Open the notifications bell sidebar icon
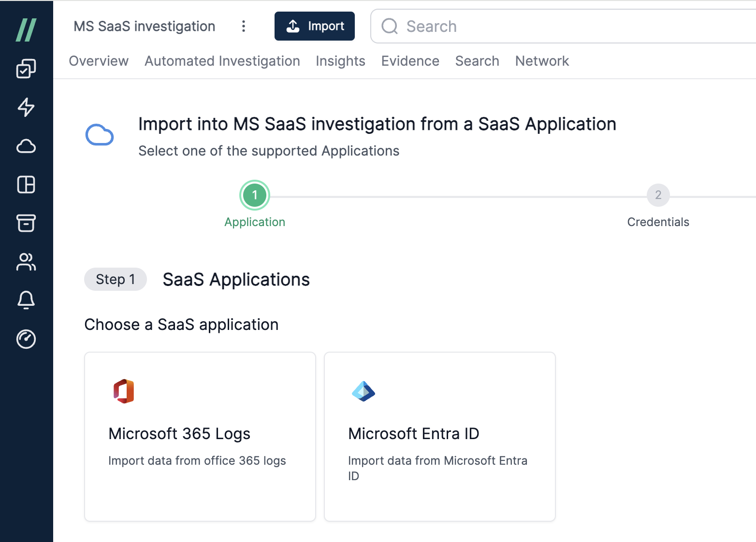The image size is (756, 542). pyautogui.click(x=26, y=300)
